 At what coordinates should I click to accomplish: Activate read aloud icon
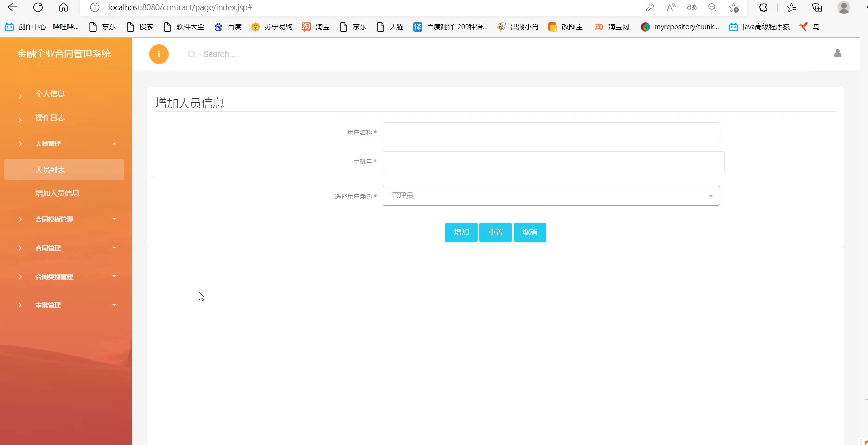coord(671,7)
